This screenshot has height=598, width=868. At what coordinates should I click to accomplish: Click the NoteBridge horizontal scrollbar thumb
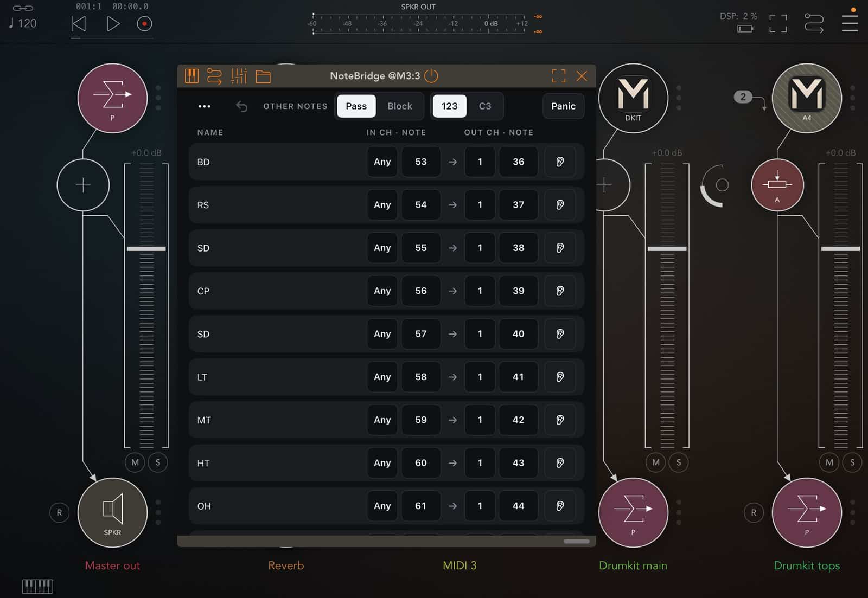pos(576,541)
